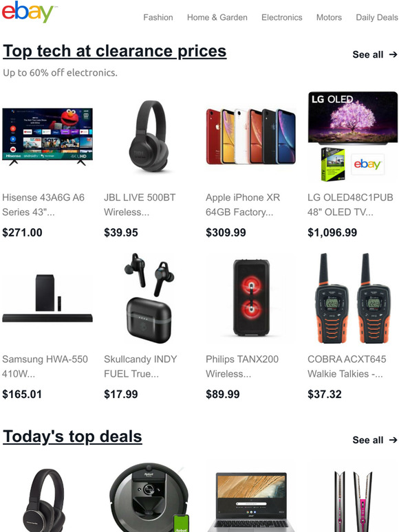Open the Motors category
The height and width of the screenshot is (532, 399).
pos(329,17)
